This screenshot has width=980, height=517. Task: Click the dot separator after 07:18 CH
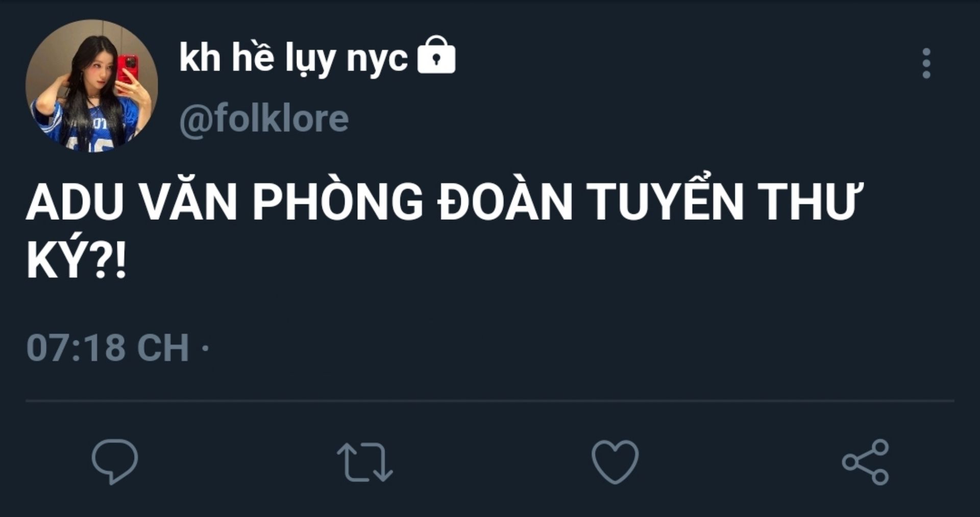205,349
